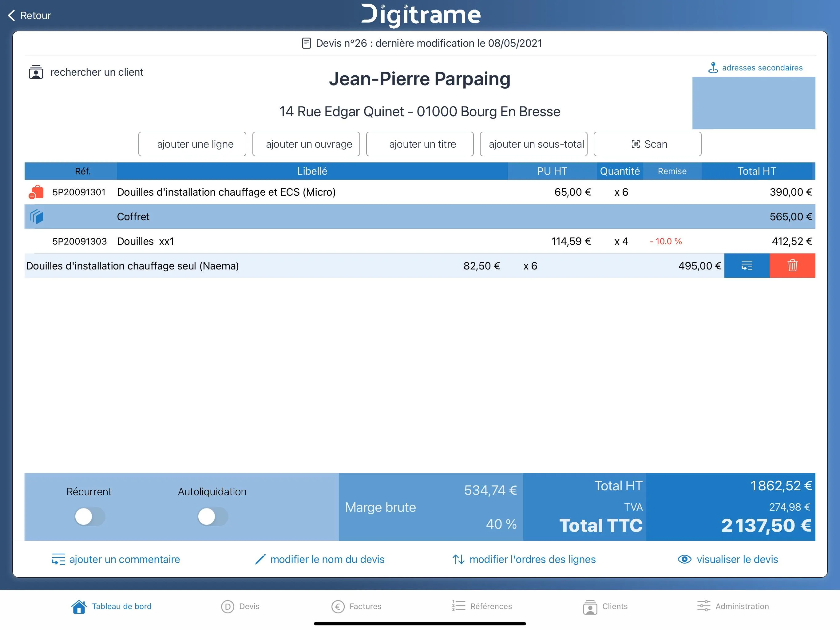Tap the Scan barcode icon
Viewport: 840px width, 630px height.
pyautogui.click(x=636, y=144)
